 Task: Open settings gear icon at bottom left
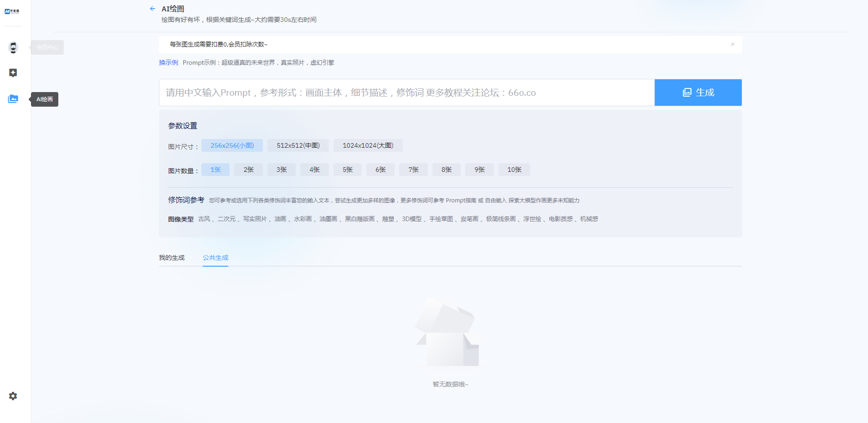point(13,396)
